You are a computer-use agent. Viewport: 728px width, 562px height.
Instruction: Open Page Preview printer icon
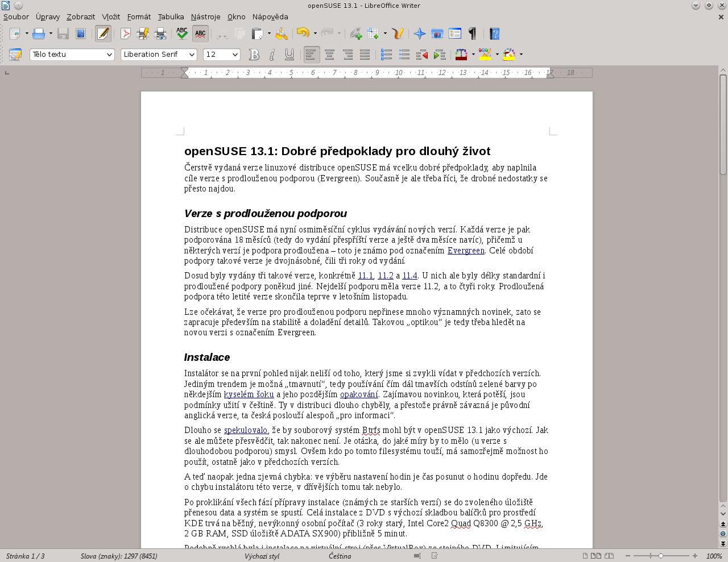160,34
